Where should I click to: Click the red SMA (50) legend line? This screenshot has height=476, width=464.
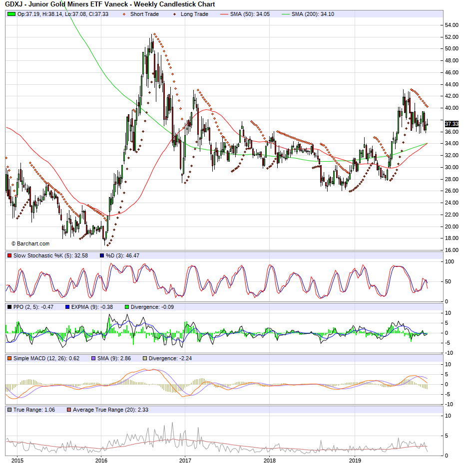click(x=224, y=14)
